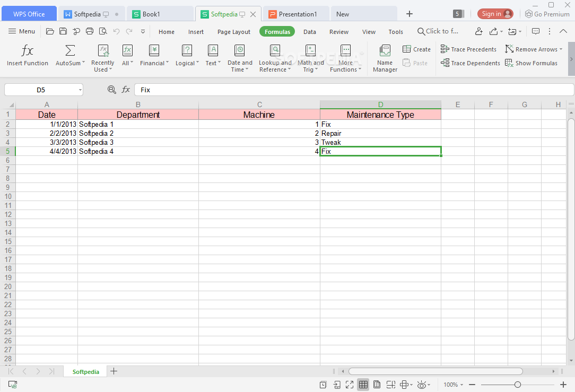
Task: Click the zoom out minus button
Action: (x=472, y=384)
